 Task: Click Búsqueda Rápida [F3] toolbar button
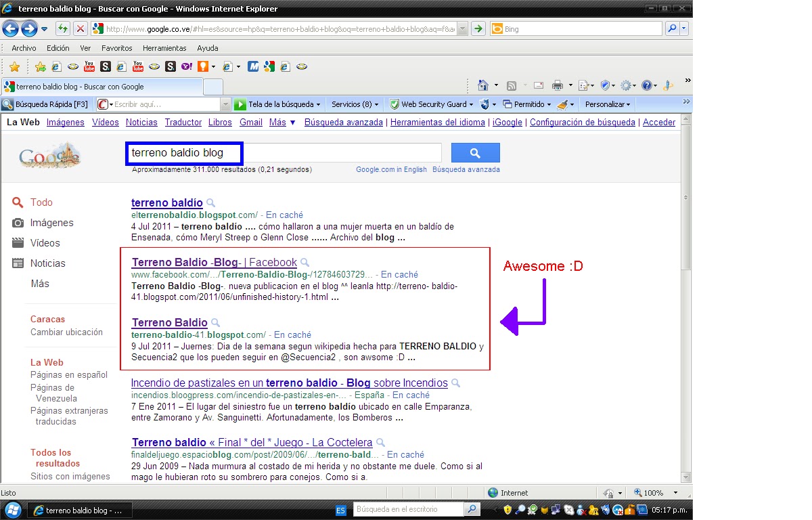[x=45, y=104]
